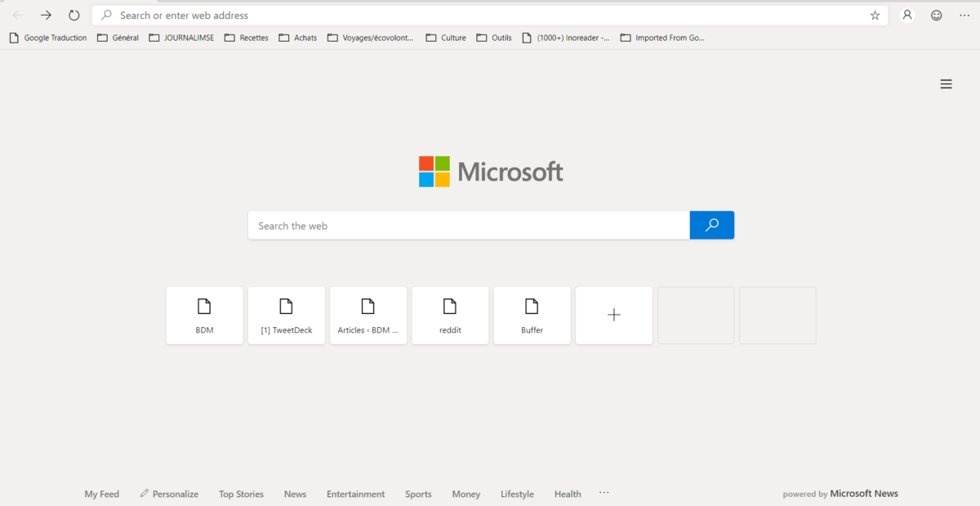Open the Outils bookmarks folder

pyautogui.click(x=494, y=38)
